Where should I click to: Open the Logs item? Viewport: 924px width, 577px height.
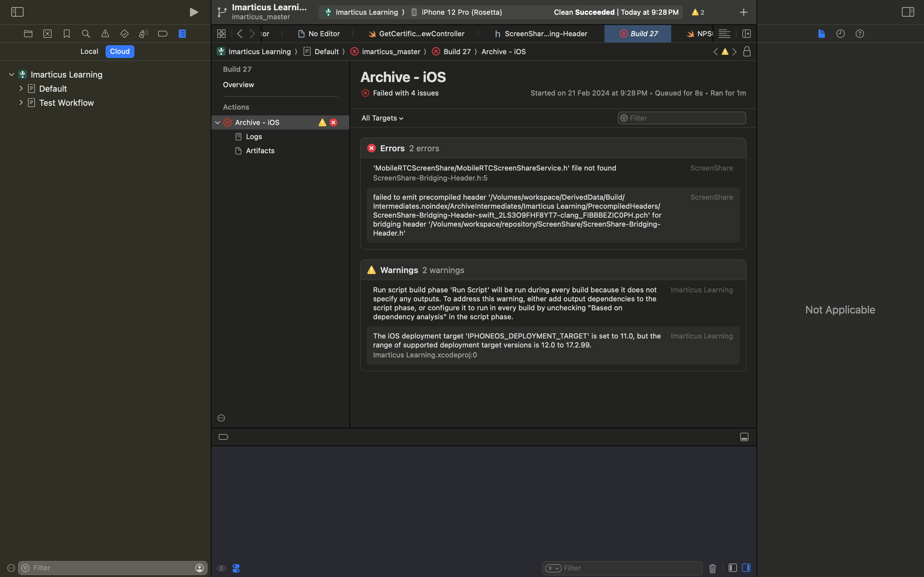(x=253, y=137)
